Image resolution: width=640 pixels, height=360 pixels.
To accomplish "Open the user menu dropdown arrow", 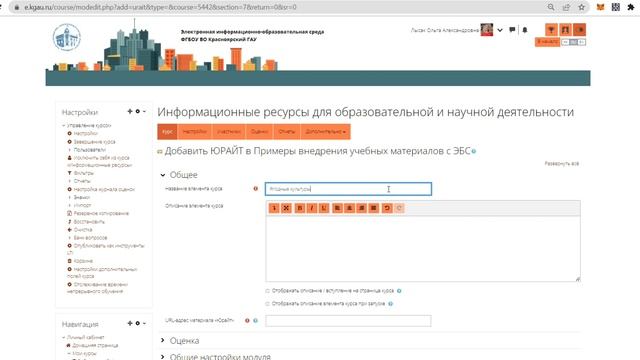I will pyautogui.click(x=500, y=30).
